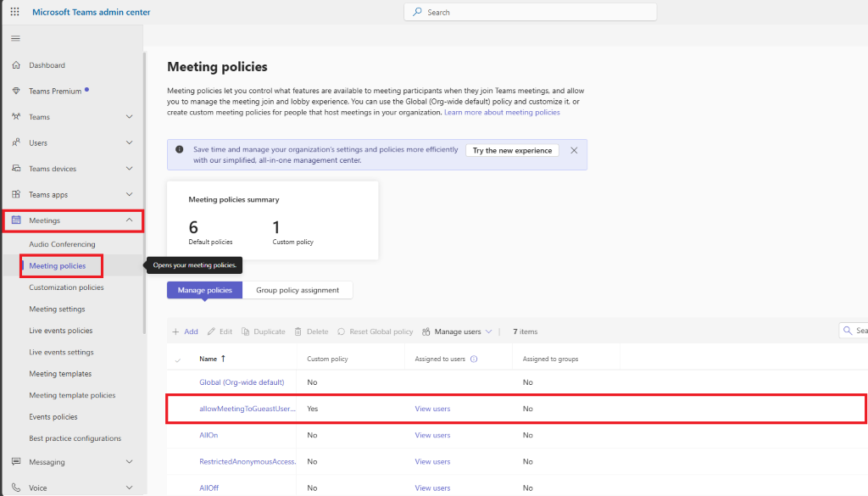
Task: Click the Assigned to users info icon
Action: [474, 359]
